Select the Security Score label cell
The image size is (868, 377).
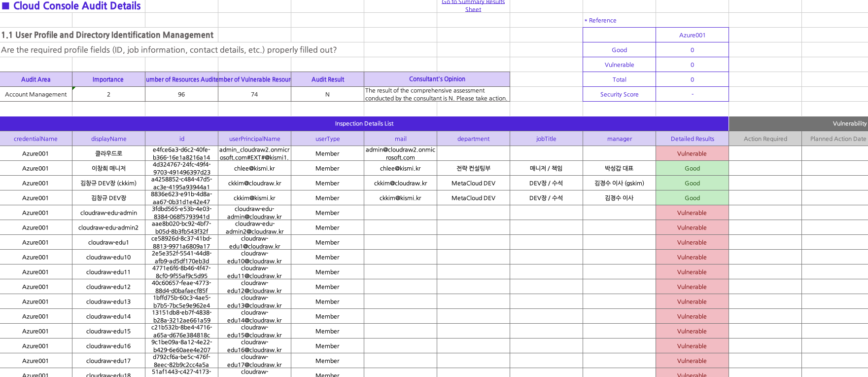click(619, 94)
